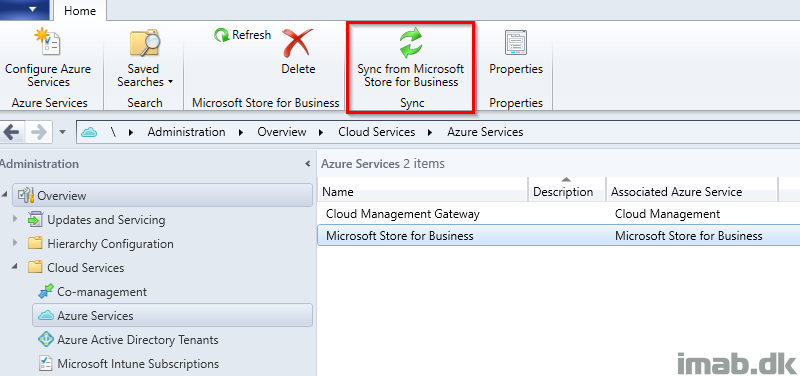Open Microsoft Intune Subscriptions node
Viewport: 800px width, 376px height.
(129, 364)
